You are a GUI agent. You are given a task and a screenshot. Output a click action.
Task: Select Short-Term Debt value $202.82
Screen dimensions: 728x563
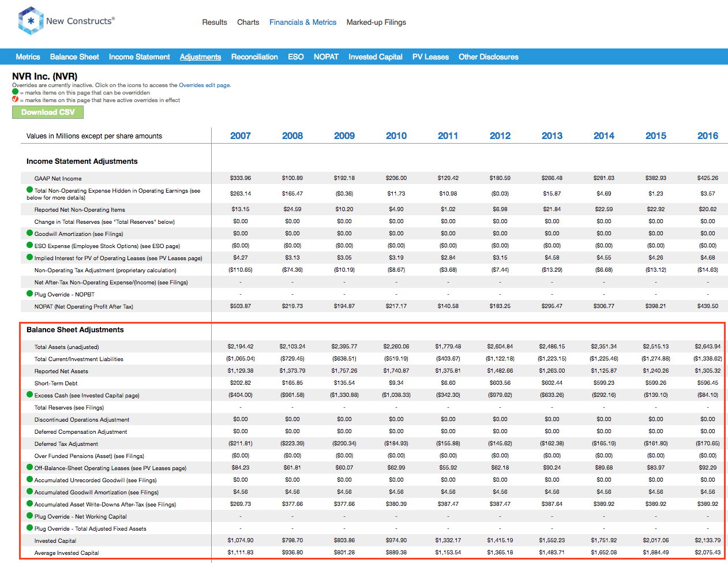[x=241, y=383]
